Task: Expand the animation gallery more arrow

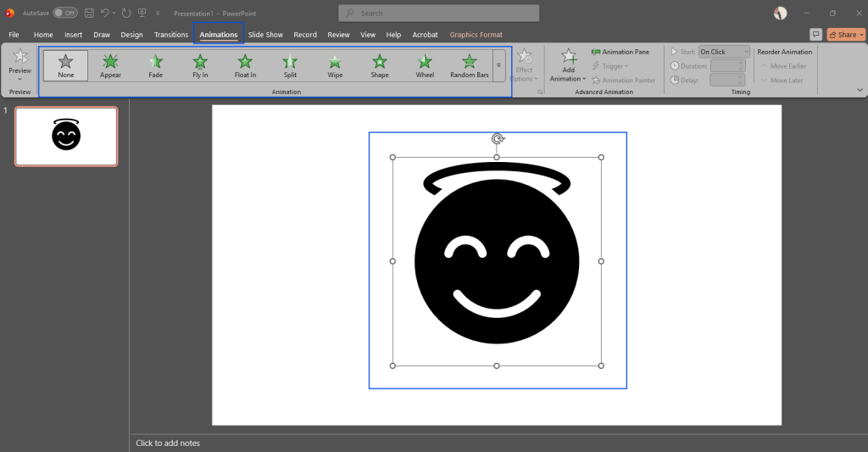Action: pos(498,65)
